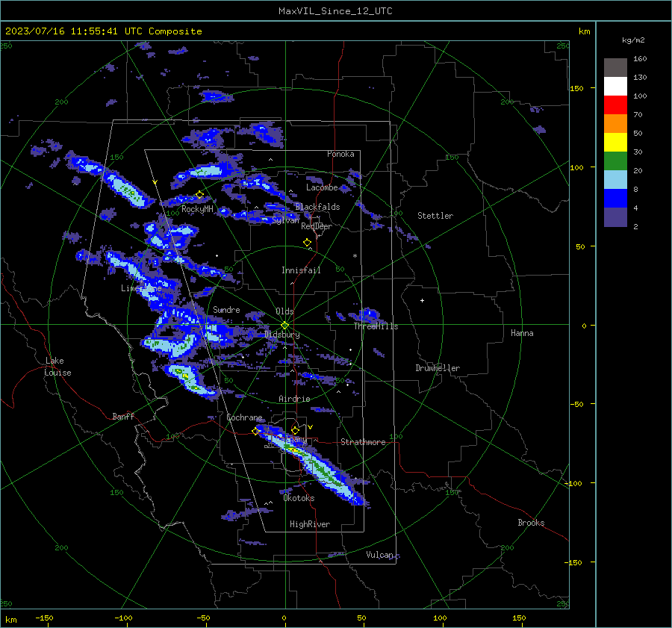Click the white plus marker near Hanna

coord(422,300)
